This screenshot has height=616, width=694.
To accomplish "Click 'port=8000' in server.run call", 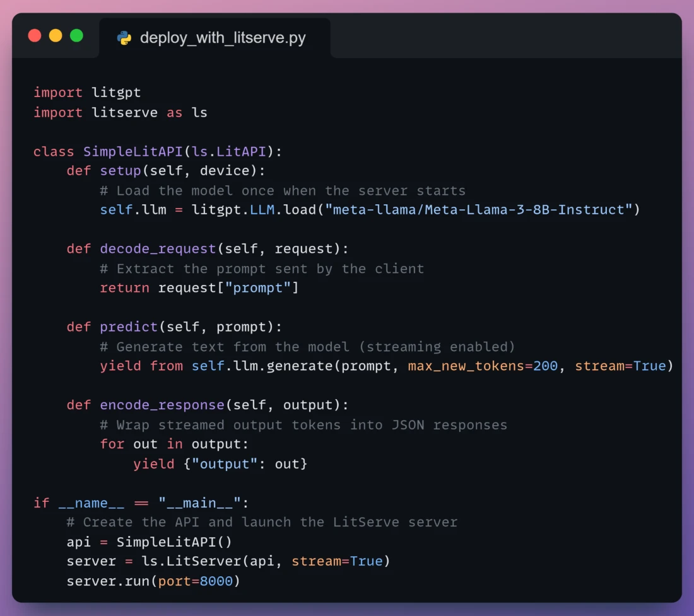I will click(x=195, y=581).
